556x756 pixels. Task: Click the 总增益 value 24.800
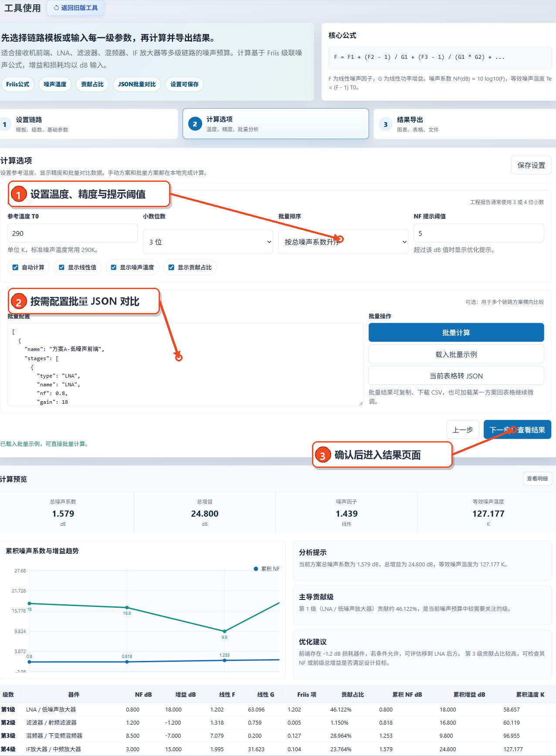[x=205, y=514]
